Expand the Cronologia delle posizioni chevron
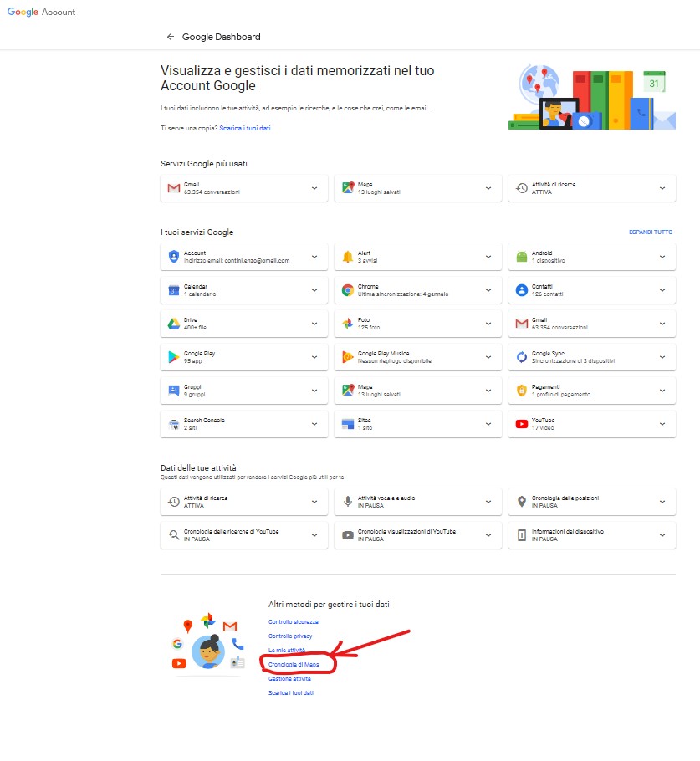The image size is (700, 761). coord(662,502)
